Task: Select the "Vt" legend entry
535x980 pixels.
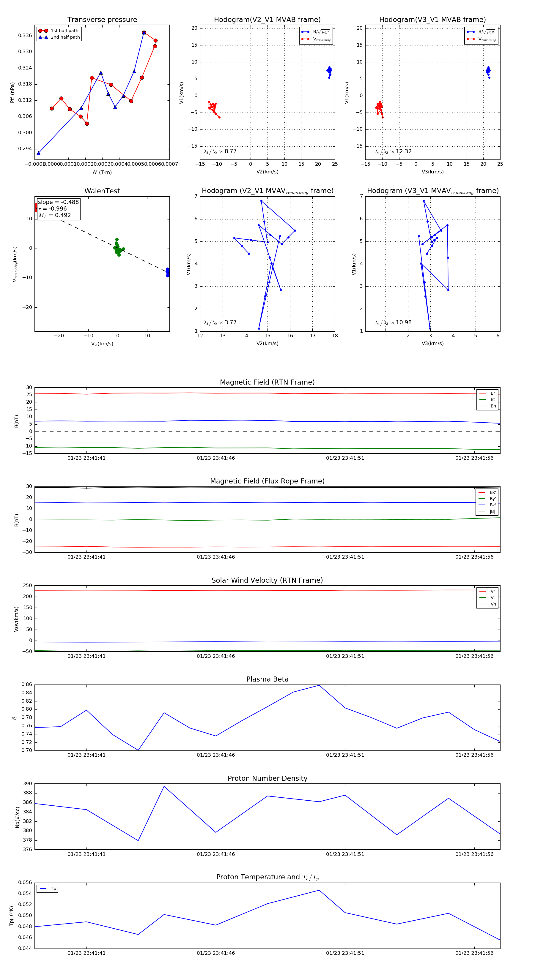Action: tap(487, 598)
